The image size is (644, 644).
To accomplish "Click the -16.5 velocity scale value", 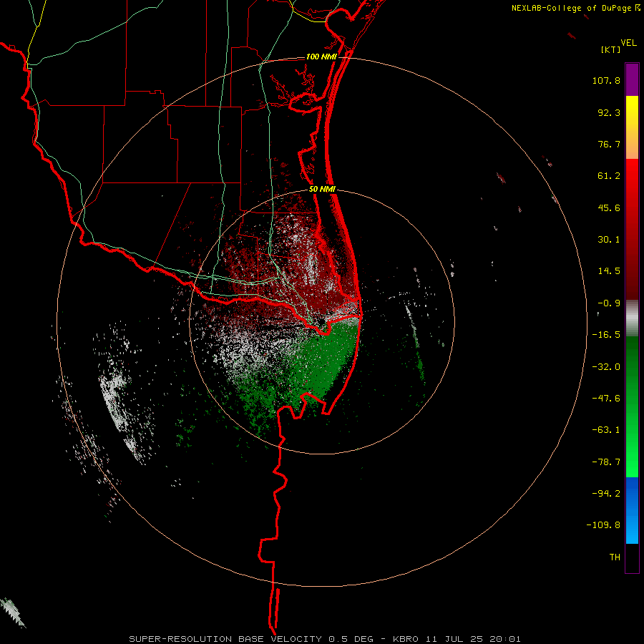I will pos(606,335).
